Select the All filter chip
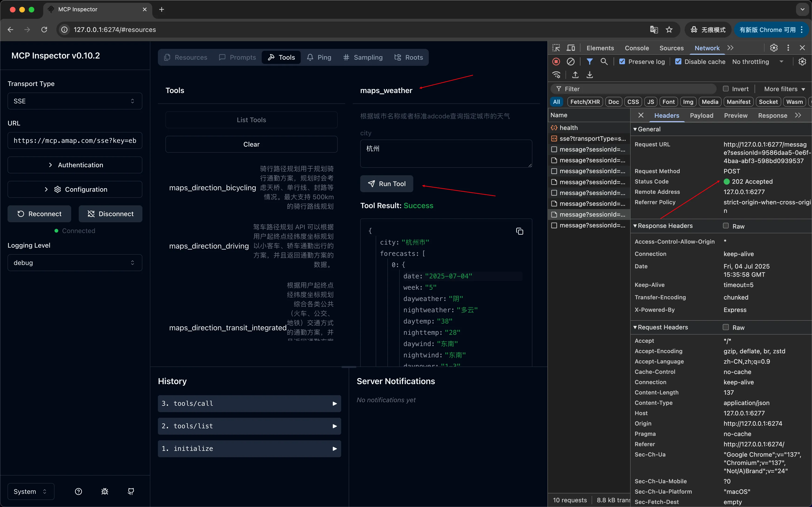Screen dimensions: 812x507 557,102
